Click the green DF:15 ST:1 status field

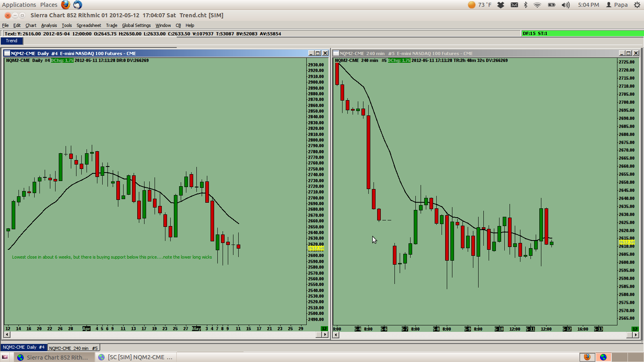tap(582, 33)
